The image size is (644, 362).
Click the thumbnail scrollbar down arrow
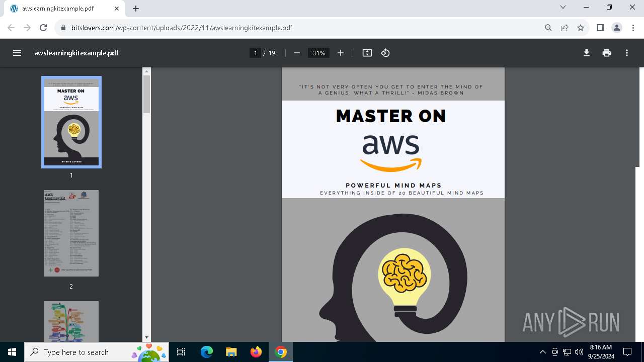tap(146, 337)
